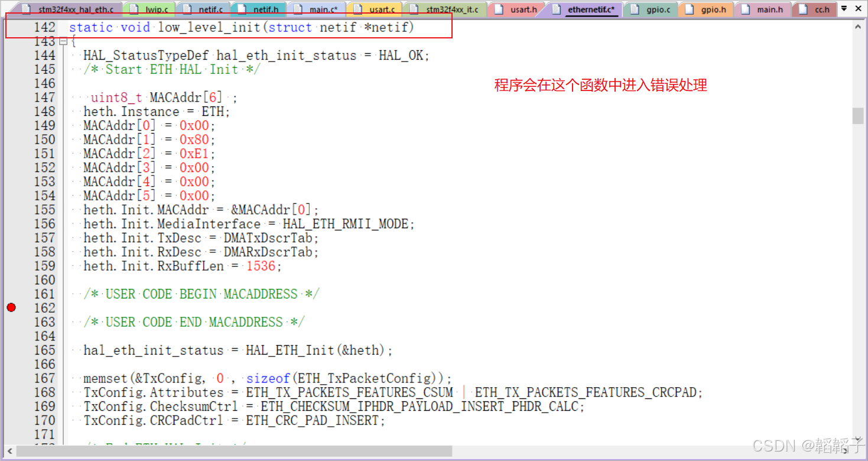
Task: Toggle the breakpoint at line 162
Action: [11, 307]
